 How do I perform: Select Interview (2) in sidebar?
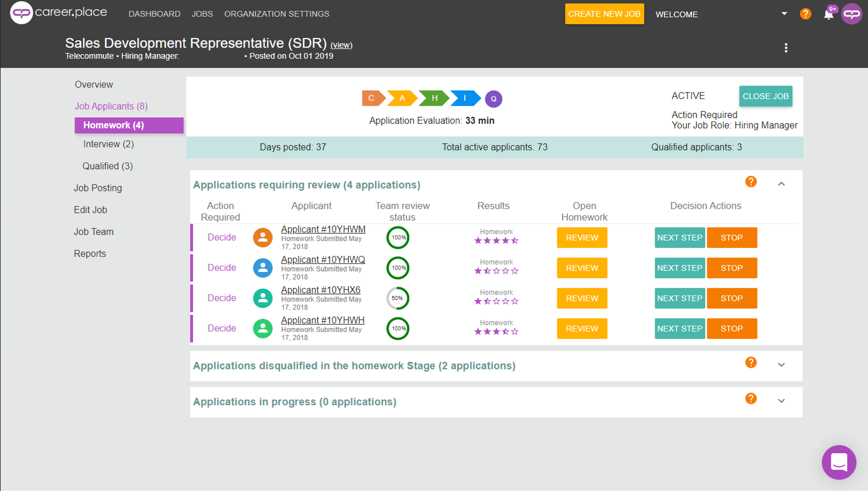click(x=108, y=144)
